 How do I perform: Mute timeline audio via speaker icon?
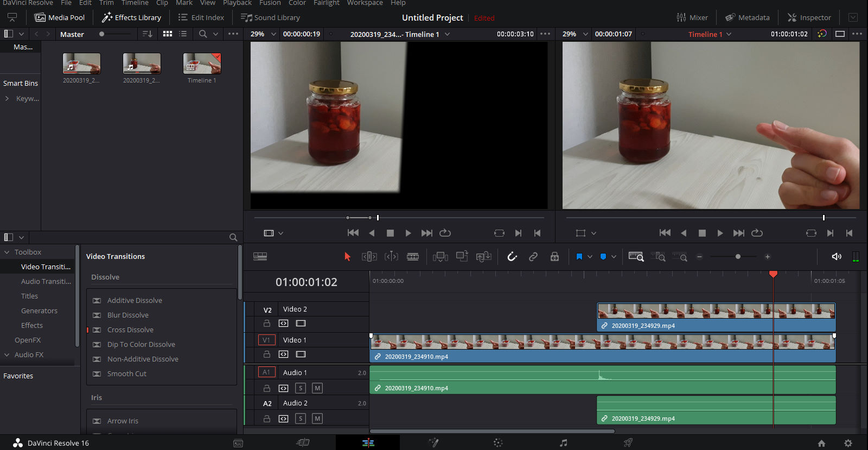(837, 256)
